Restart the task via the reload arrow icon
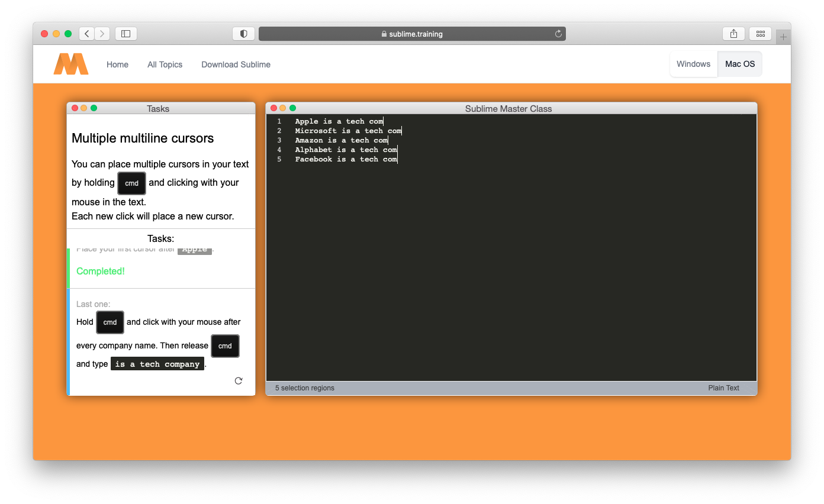 coord(238,381)
